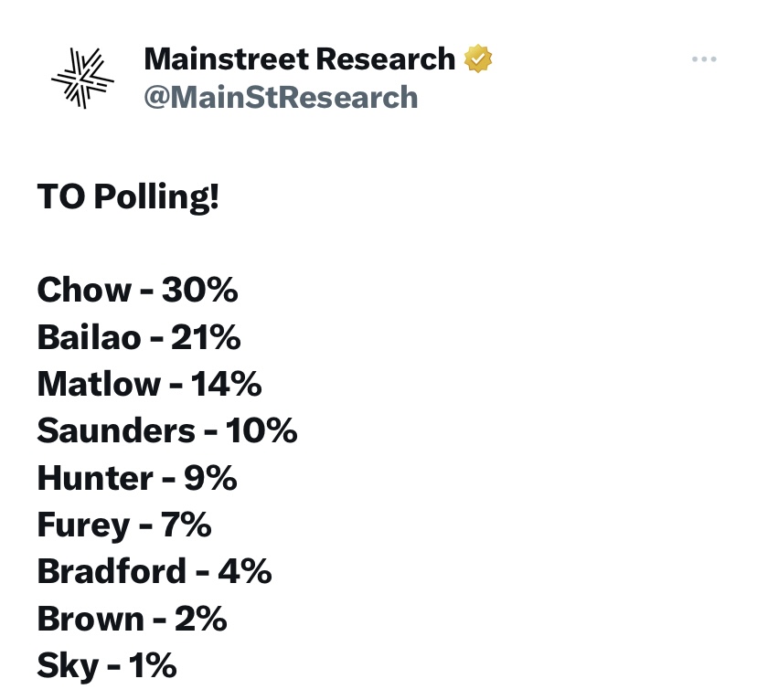Select the 21% poll figure
This screenshot has width=757, height=700.
coord(206,338)
